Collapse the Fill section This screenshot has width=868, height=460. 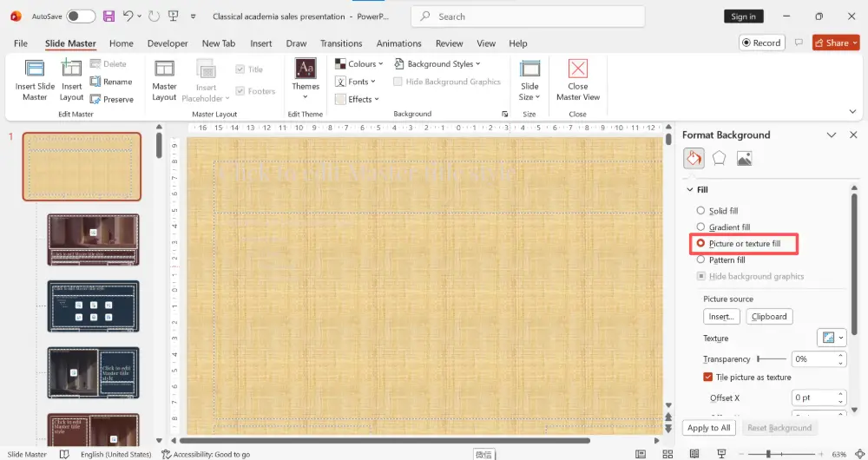[690, 189]
